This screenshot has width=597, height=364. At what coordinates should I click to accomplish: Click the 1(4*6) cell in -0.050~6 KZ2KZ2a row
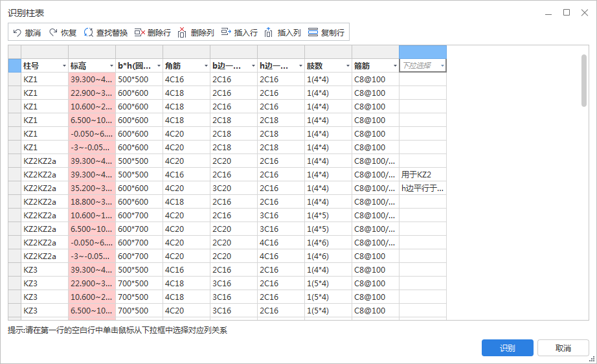tap(328, 243)
